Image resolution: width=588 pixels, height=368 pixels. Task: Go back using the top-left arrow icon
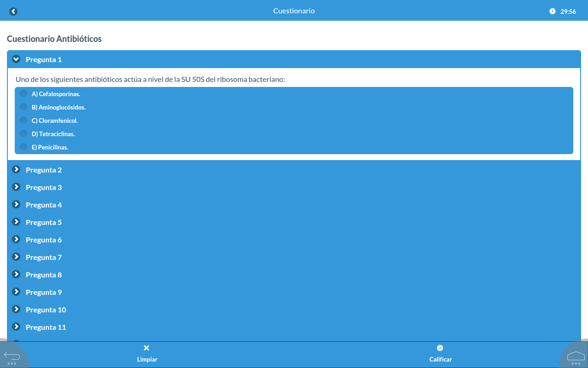pyautogui.click(x=13, y=11)
